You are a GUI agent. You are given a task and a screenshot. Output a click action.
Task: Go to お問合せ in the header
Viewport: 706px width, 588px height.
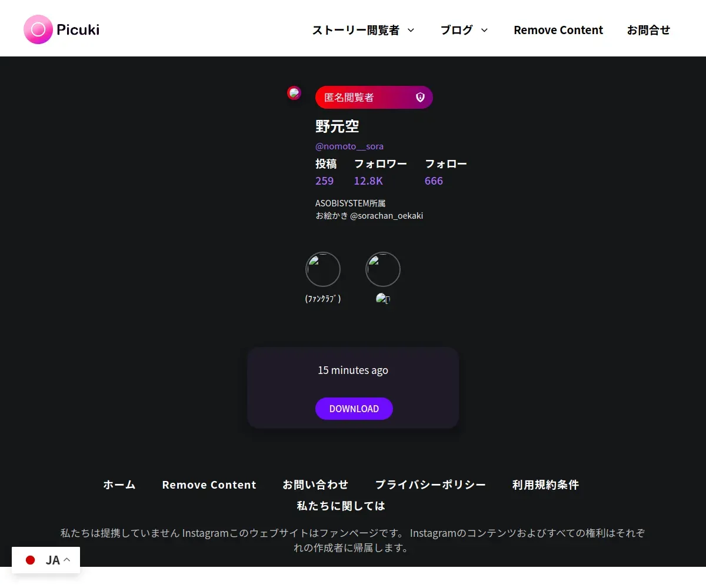coord(648,30)
